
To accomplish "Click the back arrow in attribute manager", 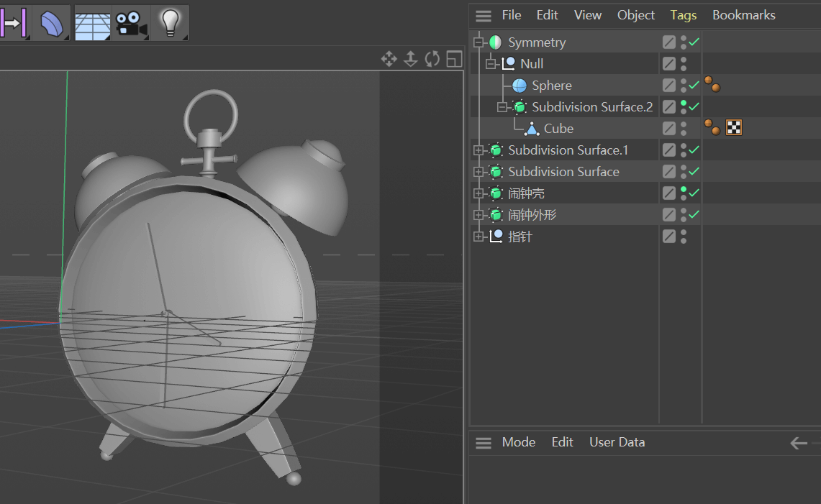I will coord(799,444).
